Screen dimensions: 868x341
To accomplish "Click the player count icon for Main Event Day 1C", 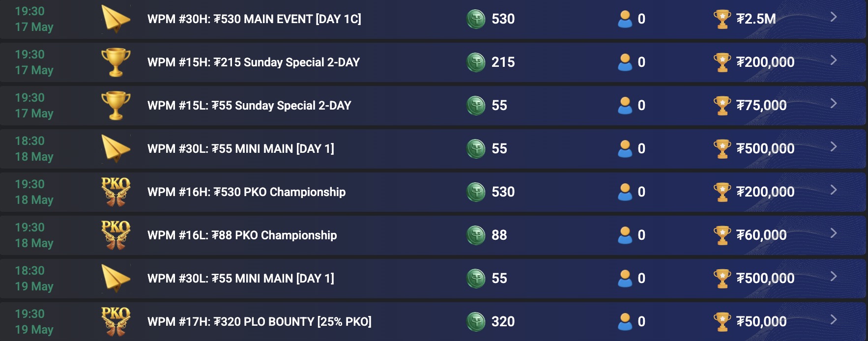I will (625, 20).
